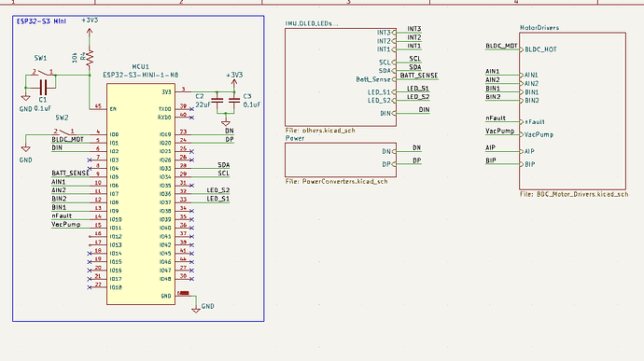
Task: Select the nFault sheet pin on MotorDrivers
Action: point(535,122)
